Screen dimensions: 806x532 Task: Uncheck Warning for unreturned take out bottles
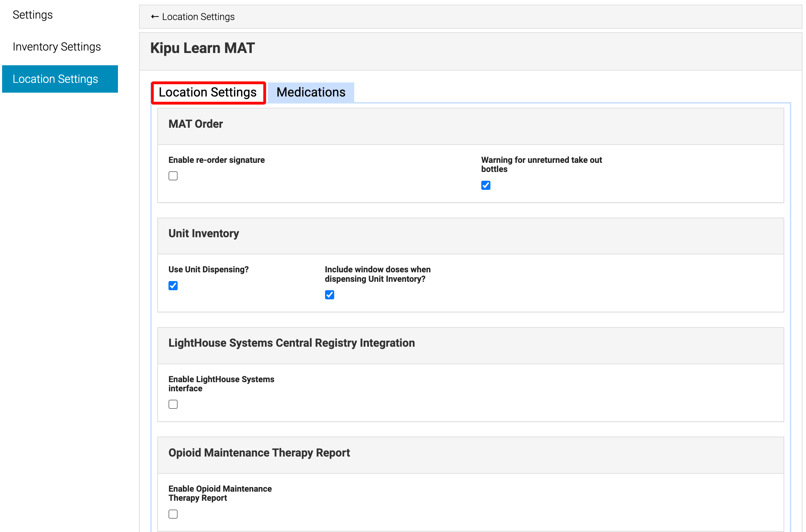(x=486, y=185)
